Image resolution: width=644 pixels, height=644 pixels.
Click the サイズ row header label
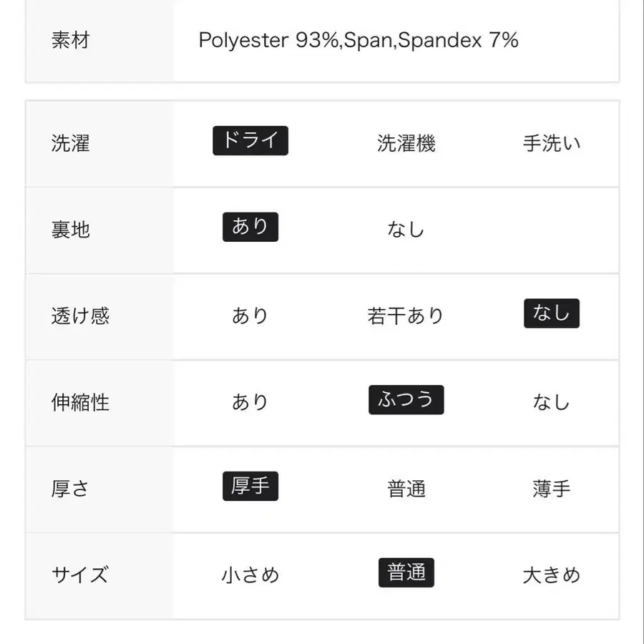point(79,575)
